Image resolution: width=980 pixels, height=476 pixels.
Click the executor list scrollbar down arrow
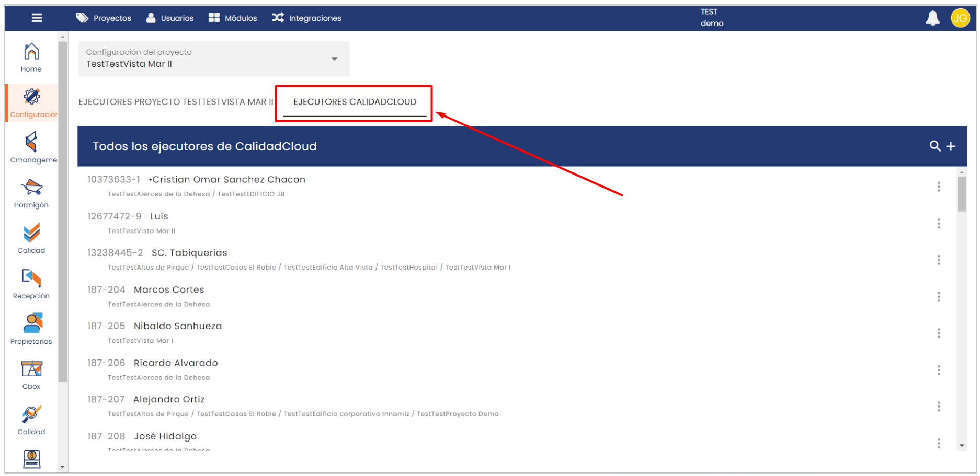coord(962,446)
